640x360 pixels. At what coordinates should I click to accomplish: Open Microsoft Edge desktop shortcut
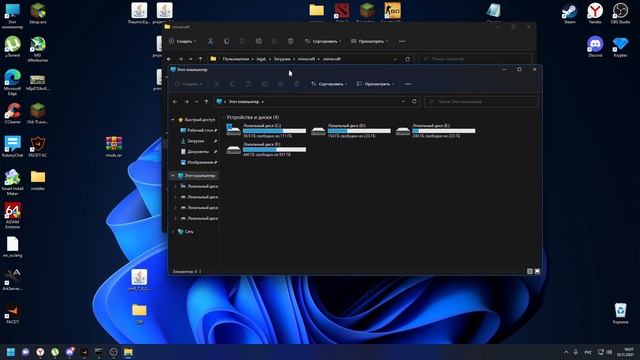(x=12, y=82)
